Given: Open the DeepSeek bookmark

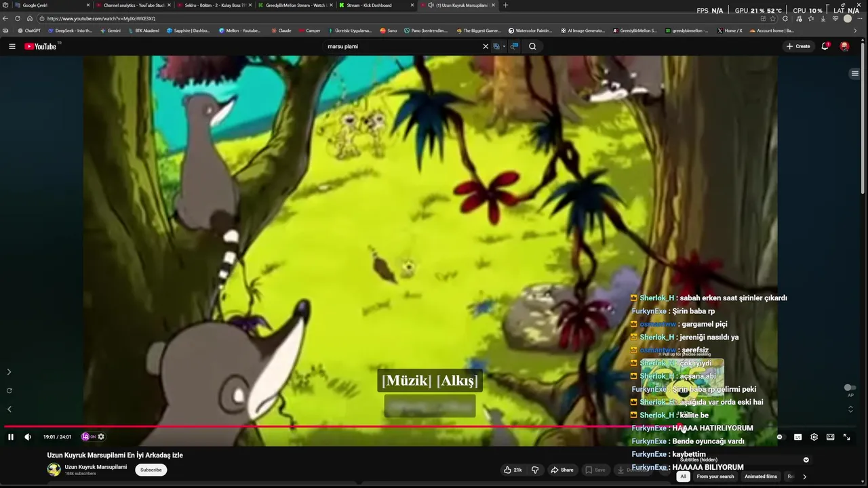Looking at the screenshot, I should (x=70, y=30).
